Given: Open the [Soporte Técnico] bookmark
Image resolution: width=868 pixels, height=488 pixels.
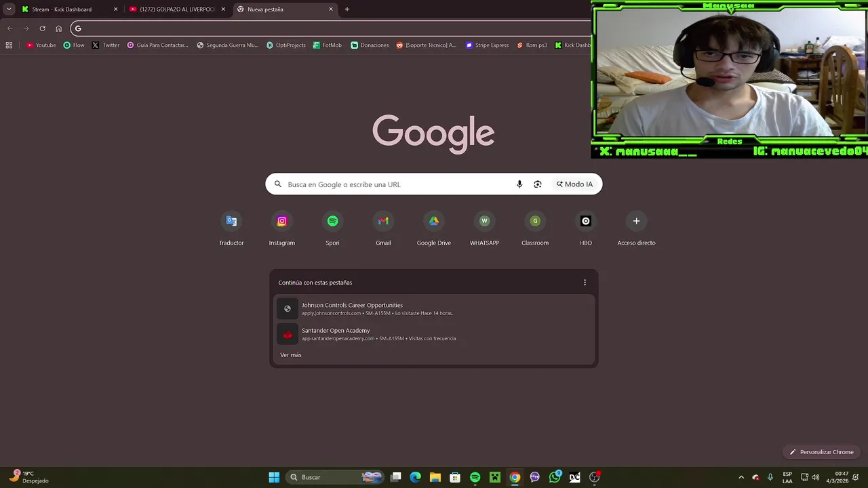Looking at the screenshot, I should (x=427, y=45).
